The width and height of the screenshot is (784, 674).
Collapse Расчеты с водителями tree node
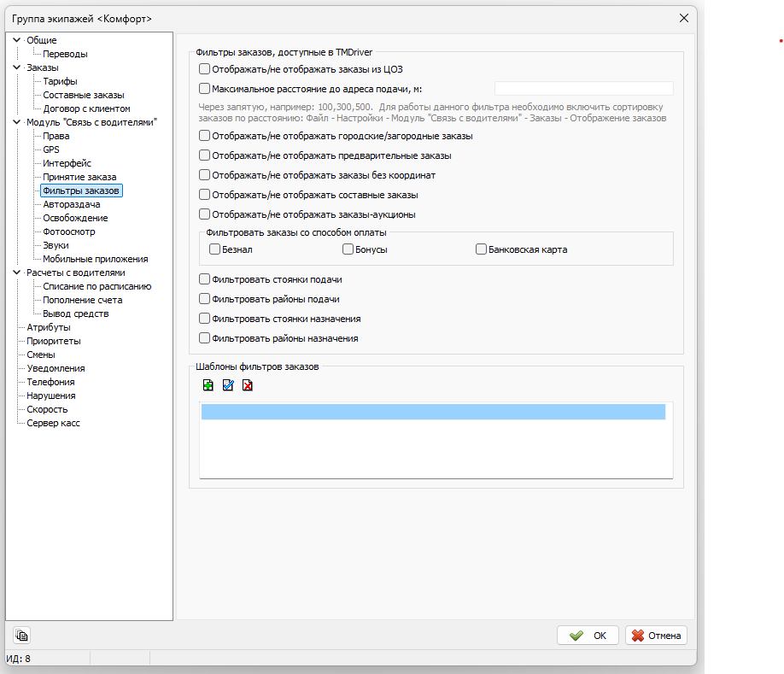(x=16, y=273)
